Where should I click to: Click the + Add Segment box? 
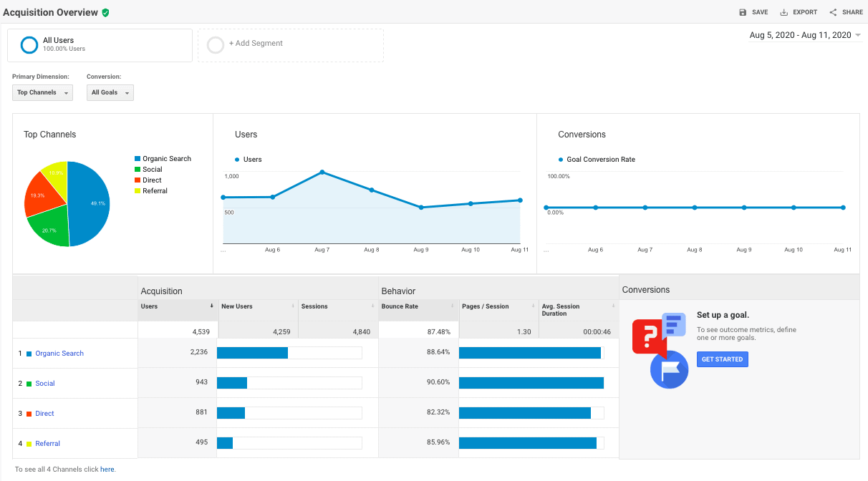click(291, 45)
